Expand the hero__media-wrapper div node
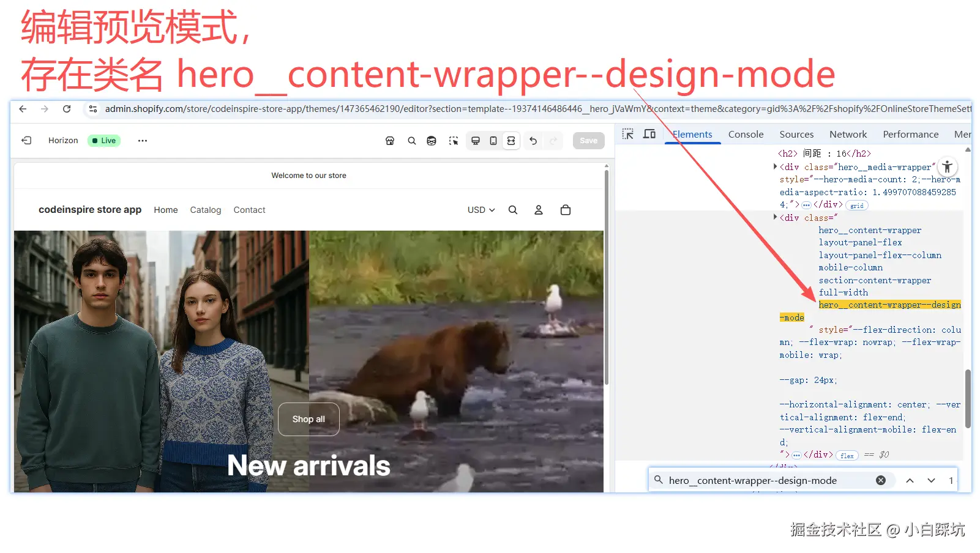This screenshot has height=553, width=980. 776,166
